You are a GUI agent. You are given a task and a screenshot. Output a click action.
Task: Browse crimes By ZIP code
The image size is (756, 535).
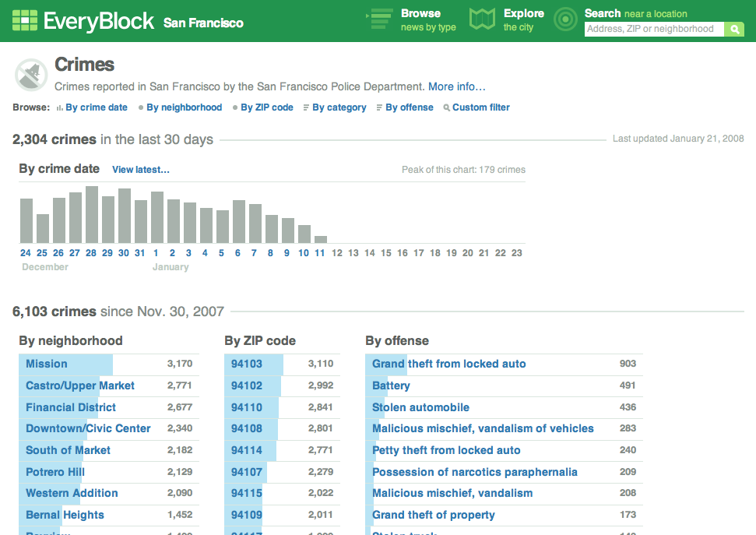[x=266, y=107]
